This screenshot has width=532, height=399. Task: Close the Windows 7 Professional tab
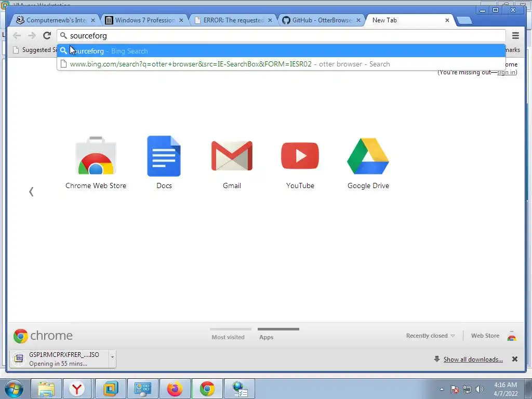tap(181, 20)
